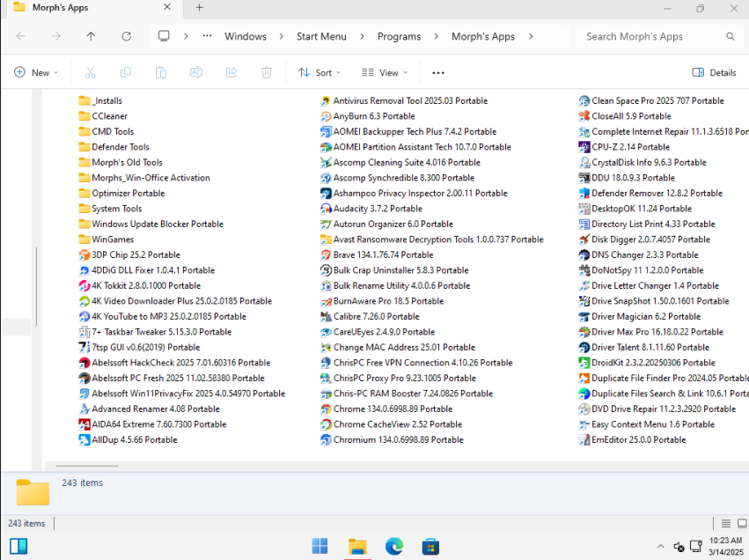Select the Brave 134.1.76.74 Portable icon
The height and width of the screenshot is (560, 749).
[326, 254]
